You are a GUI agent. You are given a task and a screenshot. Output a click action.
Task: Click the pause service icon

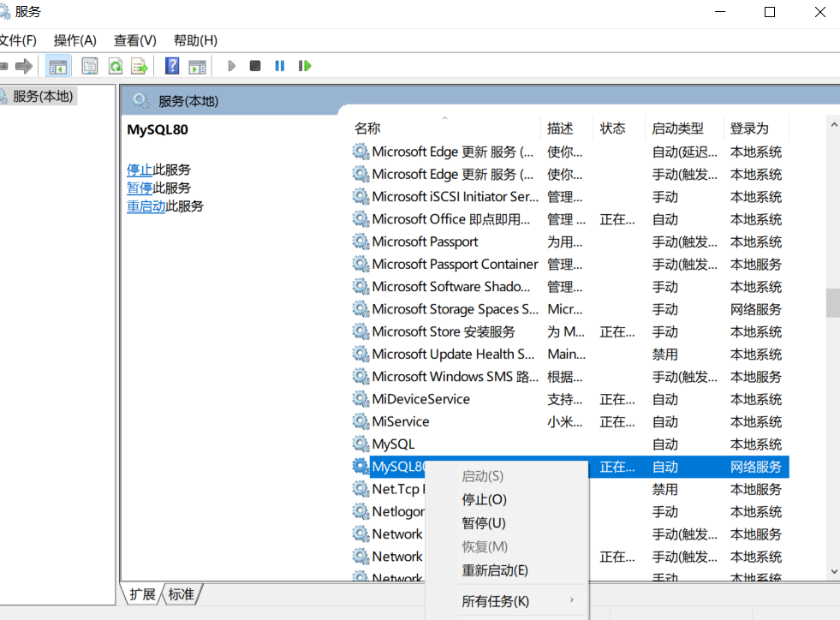[280, 66]
